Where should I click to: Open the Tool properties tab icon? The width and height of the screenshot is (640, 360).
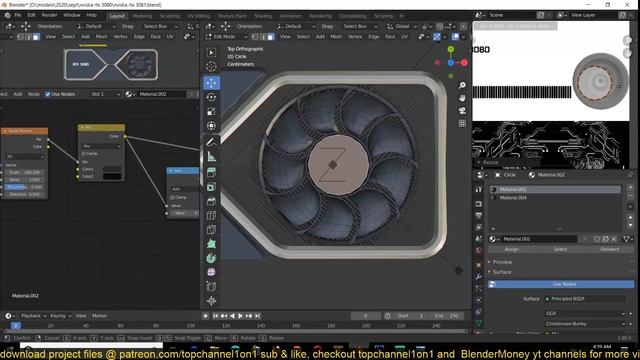pyautogui.click(x=478, y=189)
